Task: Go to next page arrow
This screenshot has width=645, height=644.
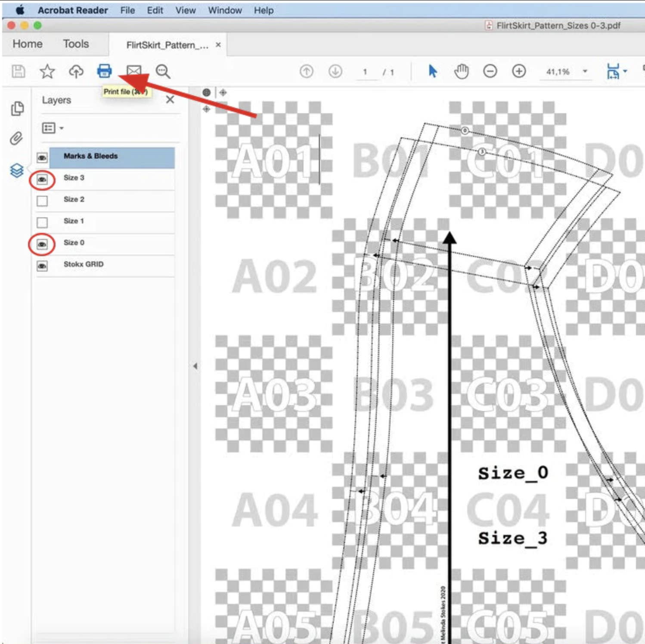Action: 335,71
